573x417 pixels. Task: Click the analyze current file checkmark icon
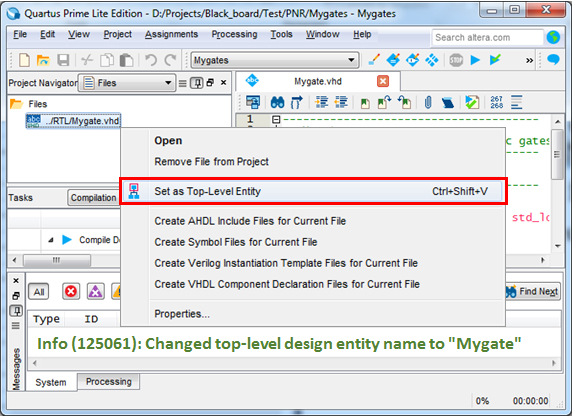pyautogui.click(x=472, y=102)
